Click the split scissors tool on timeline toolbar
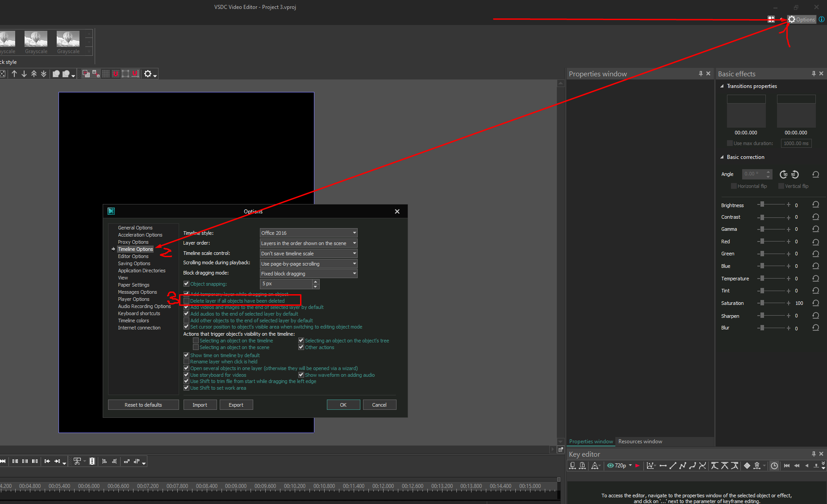The image size is (827, 504). tap(78, 461)
